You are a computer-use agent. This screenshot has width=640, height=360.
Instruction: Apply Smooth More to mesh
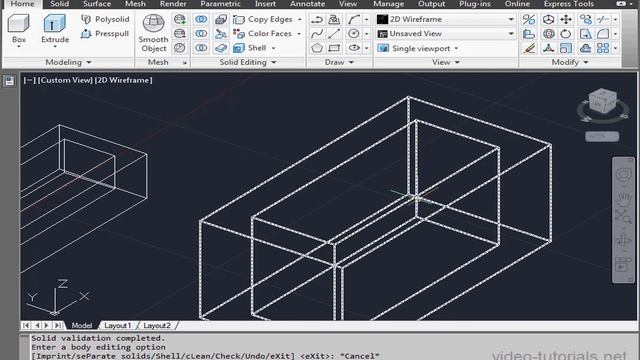coord(180,19)
